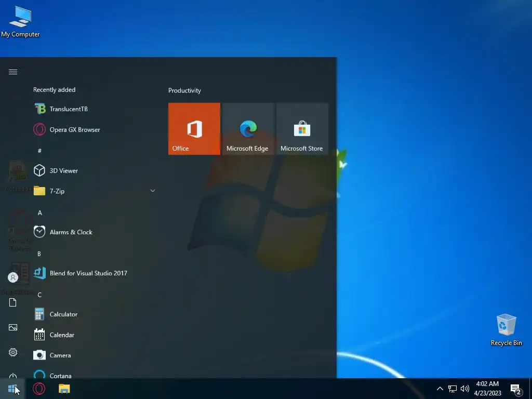Open TranslucentTB from Recently added

pos(94,109)
